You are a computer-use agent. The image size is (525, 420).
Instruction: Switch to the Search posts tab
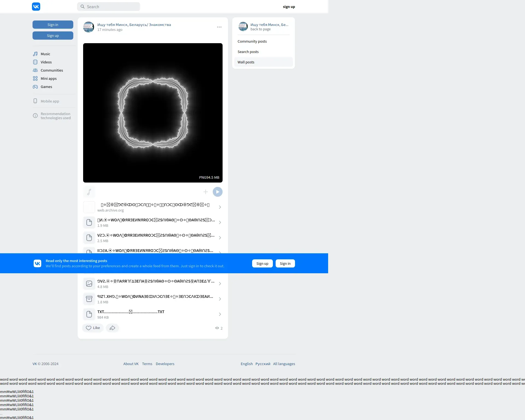pos(248,52)
